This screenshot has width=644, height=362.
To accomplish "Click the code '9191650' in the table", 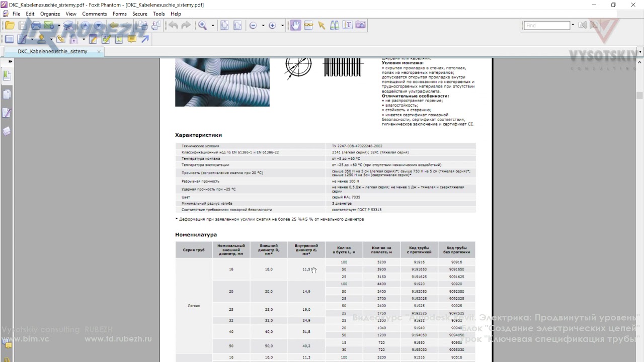I will pyautogui.click(x=419, y=269).
